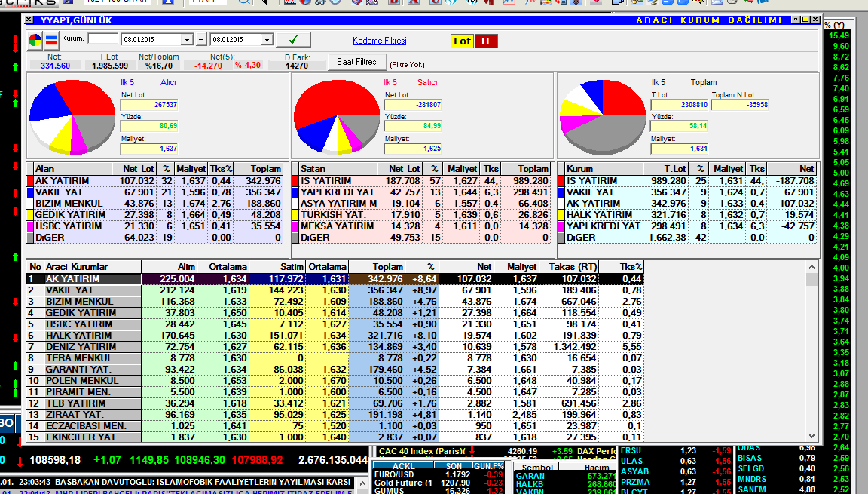The height and width of the screenshot is (494, 868).
Task: Click the broker table vertical scrollbar
Action: point(811,354)
